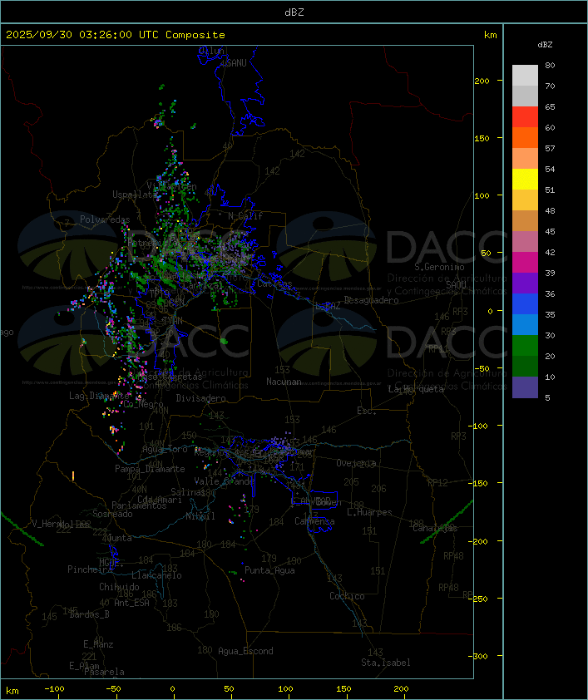Click the Chihuido map label
Image resolution: width=588 pixels, height=700 pixels.
point(119,587)
